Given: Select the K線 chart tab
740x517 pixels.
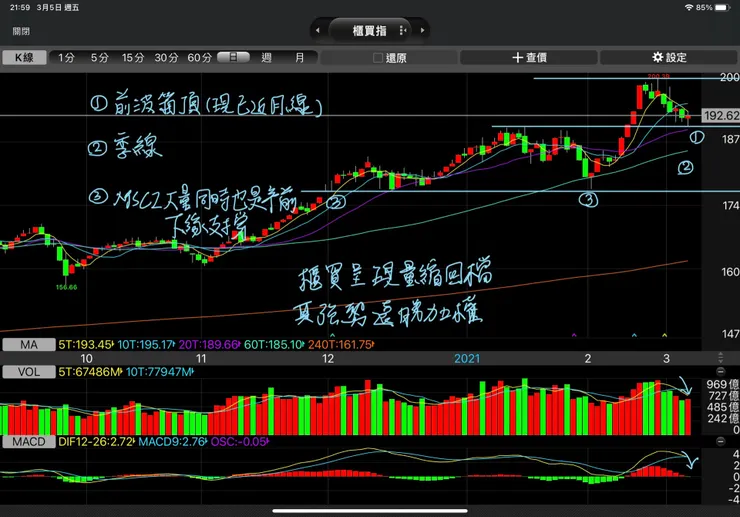Looking at the screenshot, I should 24,58.
